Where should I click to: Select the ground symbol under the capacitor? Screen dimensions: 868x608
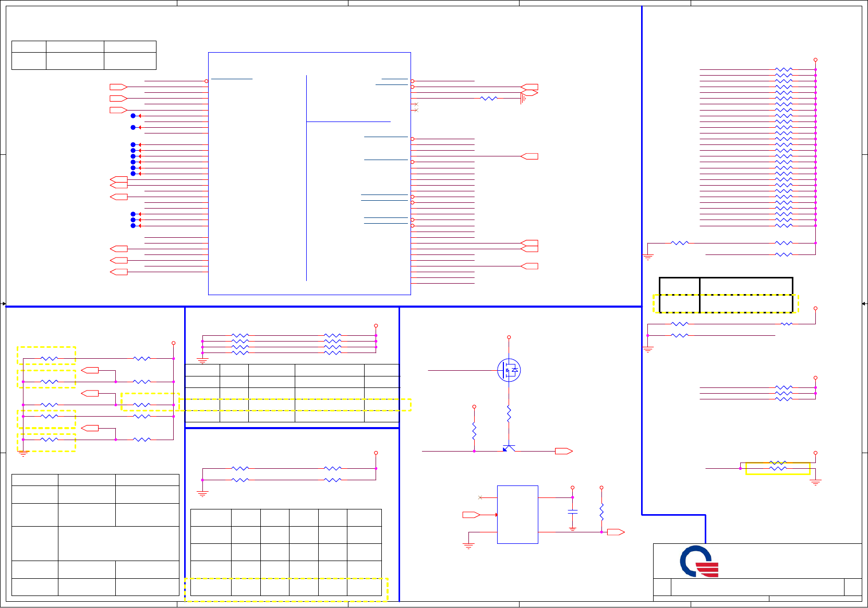pos(572,529)
